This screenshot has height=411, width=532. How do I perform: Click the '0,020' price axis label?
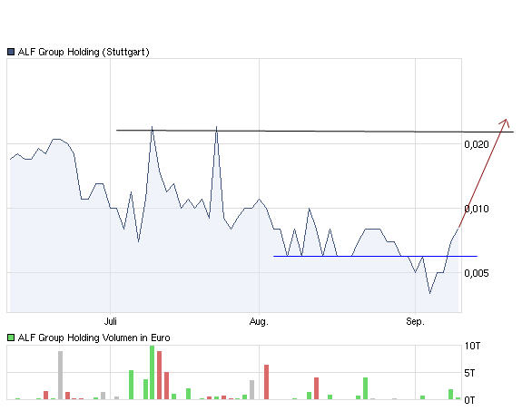tap(477, 144)
